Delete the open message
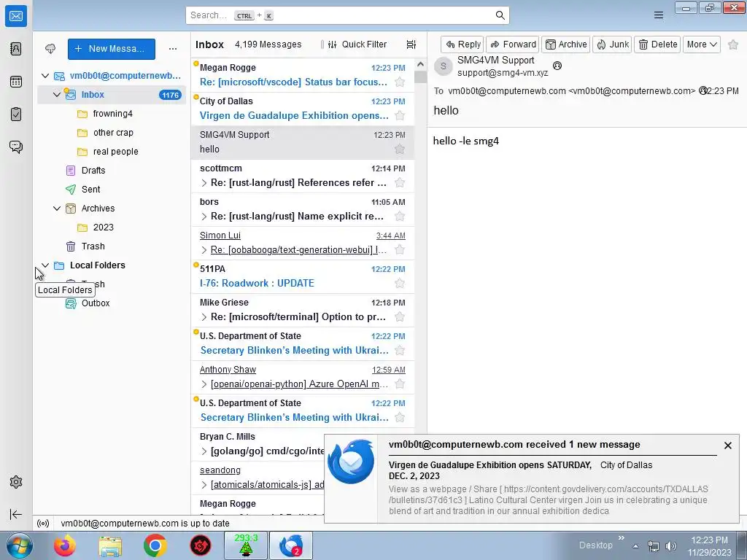Image resolution: width=747 pixels, height=560 pixels. tap(657, 44)
